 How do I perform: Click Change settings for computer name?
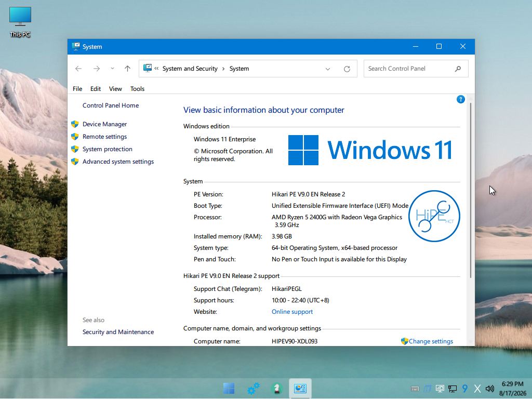431,341
